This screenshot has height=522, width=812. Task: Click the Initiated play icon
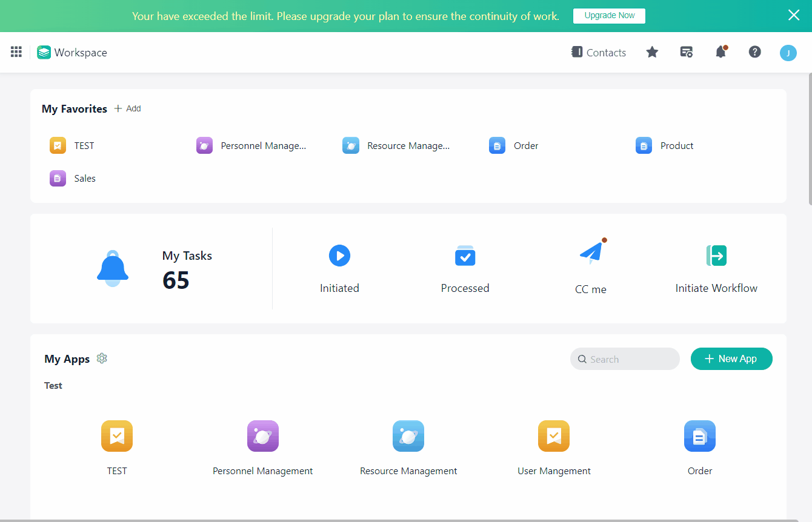coord(339,256)
